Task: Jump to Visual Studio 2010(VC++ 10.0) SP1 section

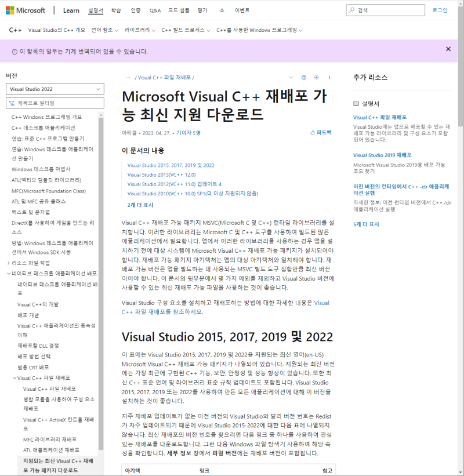Action: pyautogui.click(x=193, y=194)
